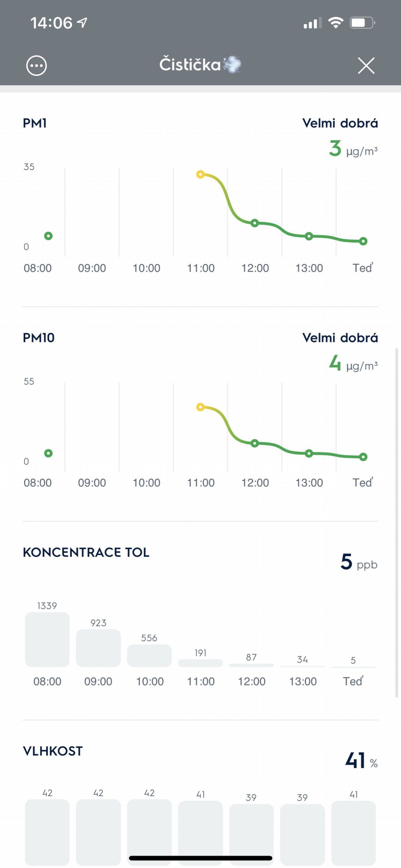The image size is (401, 868).
Task: Tap the current 'Teď' point on PM1 chart
Action: [x=363, y=241]
